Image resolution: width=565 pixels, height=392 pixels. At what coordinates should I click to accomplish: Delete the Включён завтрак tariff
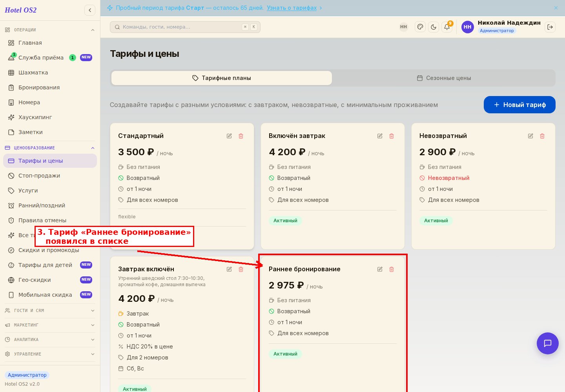pos(392,136)
